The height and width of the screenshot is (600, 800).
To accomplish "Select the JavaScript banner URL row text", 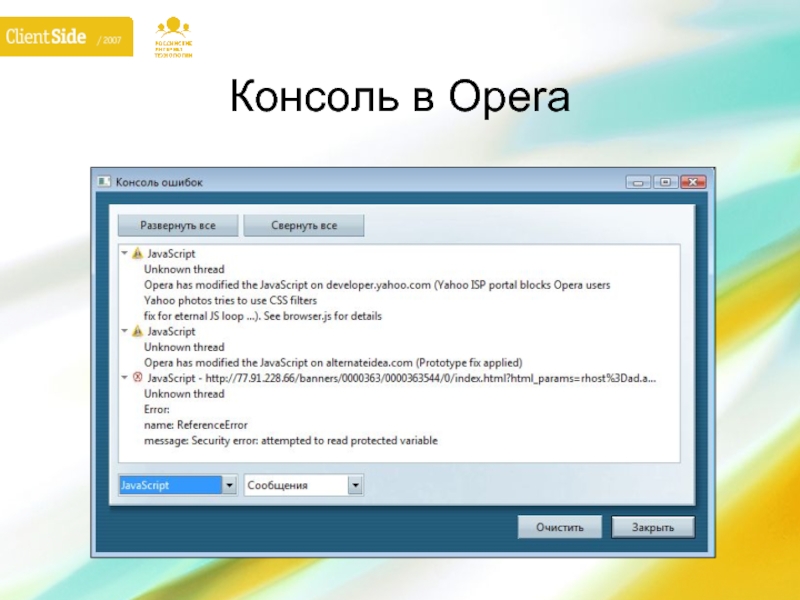I will click(x=402, y=378).
